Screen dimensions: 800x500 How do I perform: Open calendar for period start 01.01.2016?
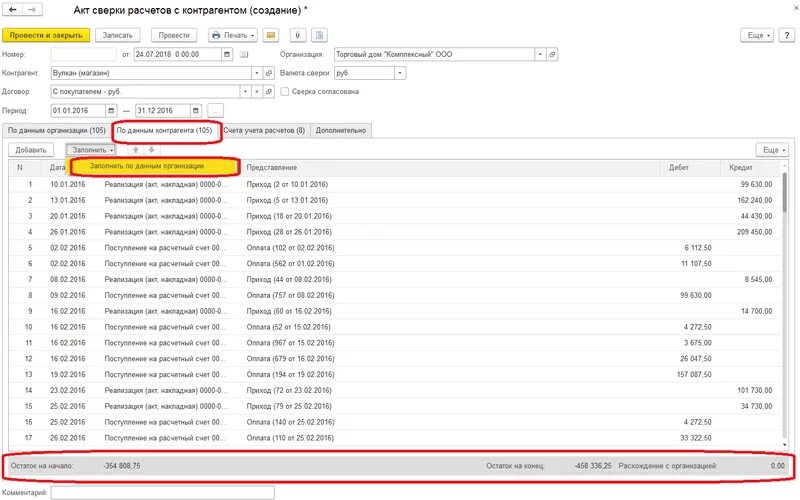click(111, 111)
